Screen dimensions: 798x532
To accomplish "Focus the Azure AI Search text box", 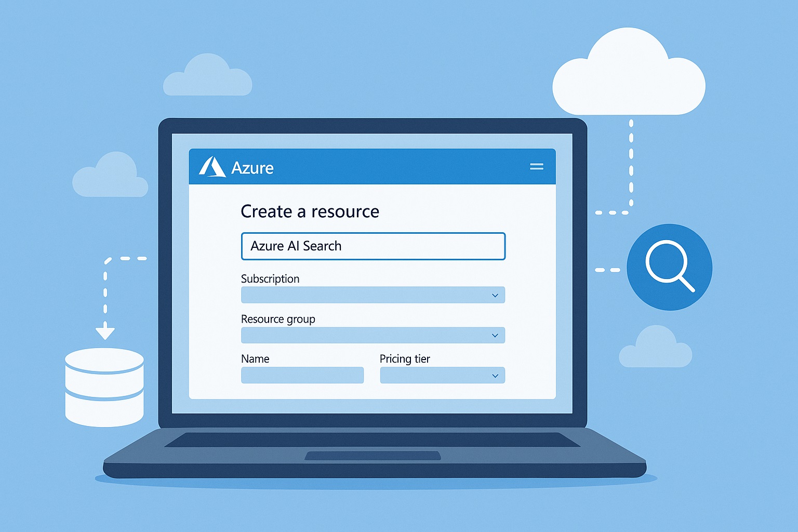I will point(373,246).
